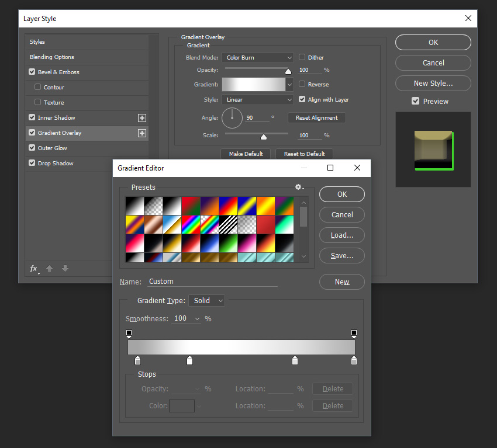Viewport: 497px width, 448px height.
Task: Click the Reset Alignment button
Action: [316, 118]
